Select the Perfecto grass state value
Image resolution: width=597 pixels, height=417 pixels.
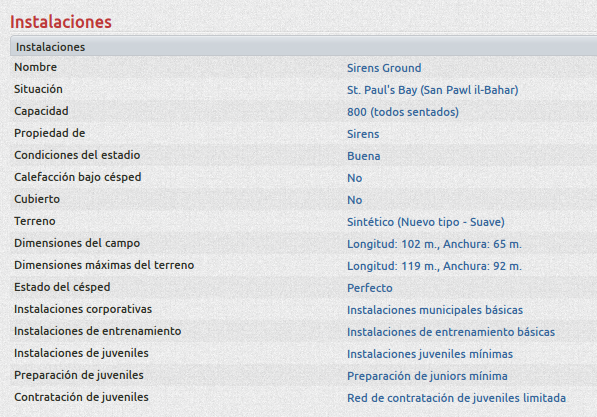370,288
